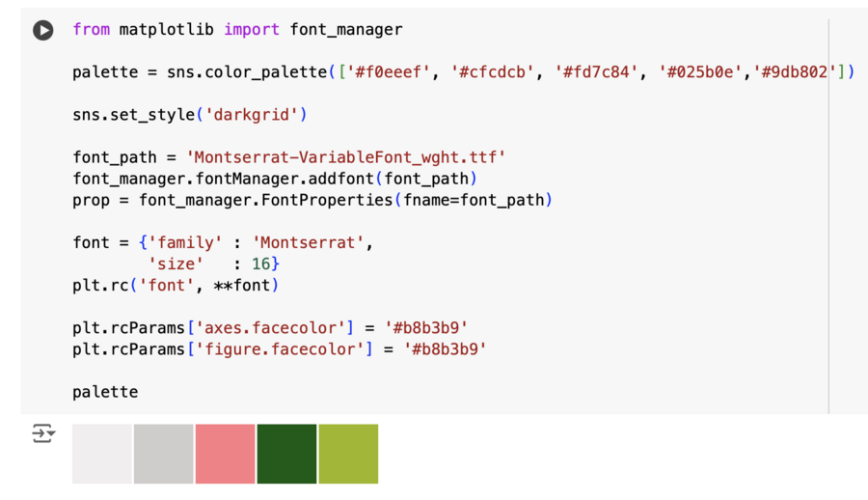Image resolution: width=868 pixels, height=500 pixels.
Task: Select the light gray palette swatch
Action: 164,454
